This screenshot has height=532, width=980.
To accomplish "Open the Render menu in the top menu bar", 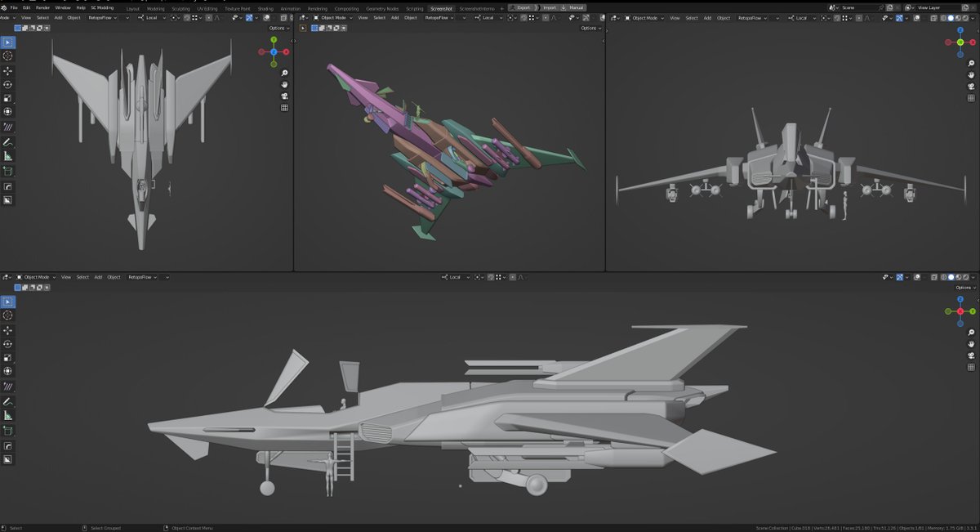I will coord(42,7).
